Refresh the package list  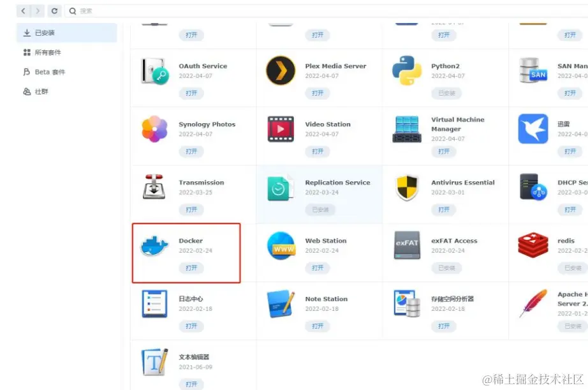pos(54,11)
